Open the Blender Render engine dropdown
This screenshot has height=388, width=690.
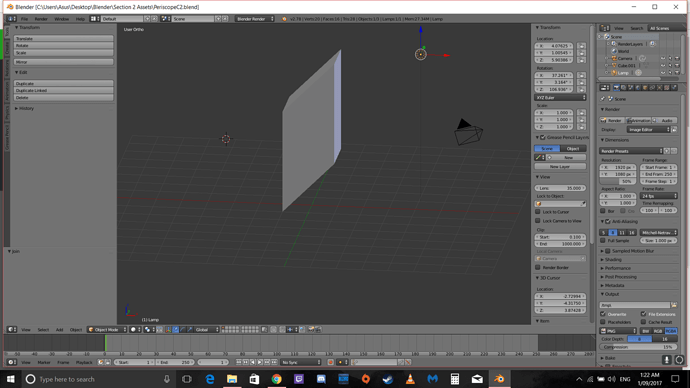click(x=255, y=19)
